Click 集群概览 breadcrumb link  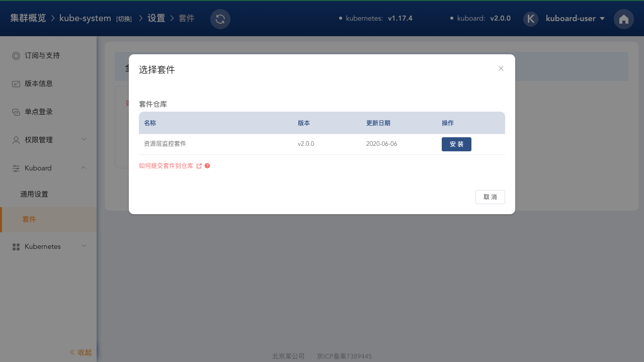tap(28, 18)
